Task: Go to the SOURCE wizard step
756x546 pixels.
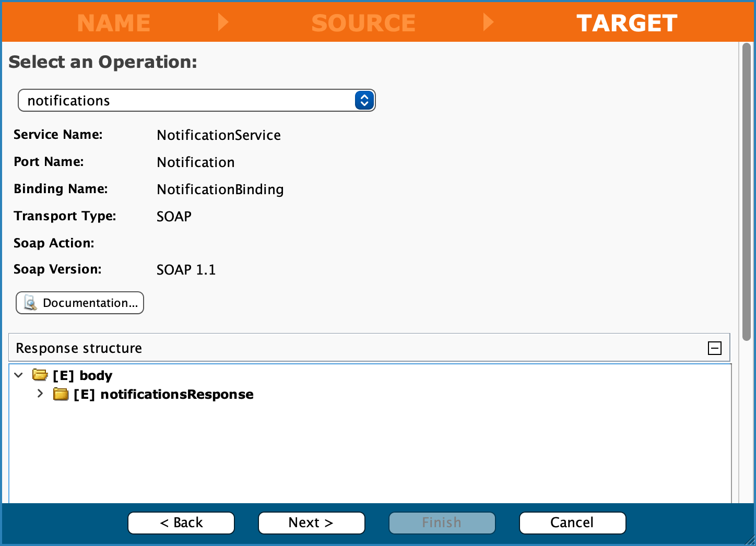Action: [x=363, y=23]
